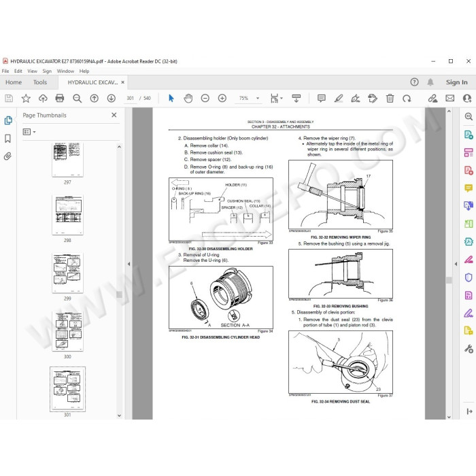Rotate page clockwise icon
Screen dimensions: 476x476
407,99
